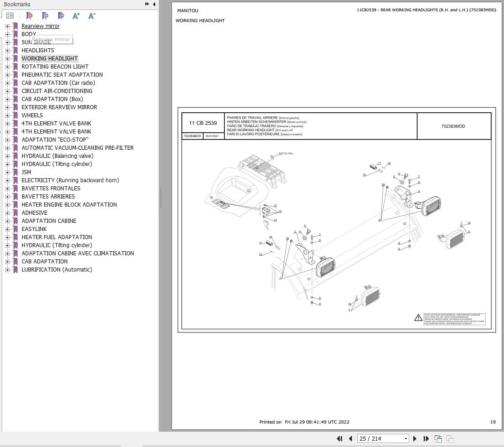
Task: Select the HEADLIGHTS bookmark
Action: click(38, 51)
